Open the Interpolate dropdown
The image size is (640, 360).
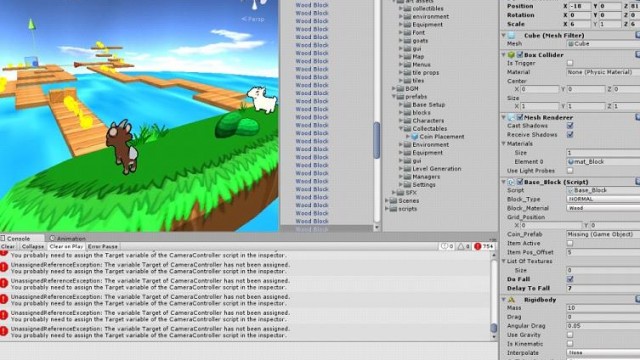tap(603, 353)
